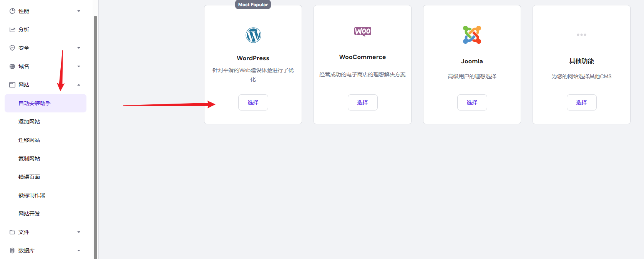The image size is (644, 259).
Task: Click the 文件 folder icon
Action: coord(12,232)
